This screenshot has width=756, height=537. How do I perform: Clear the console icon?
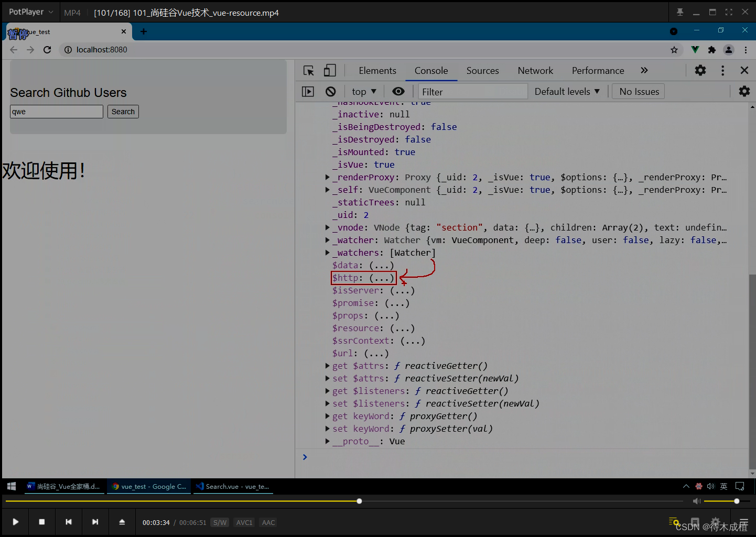click(x=330, y=92)
